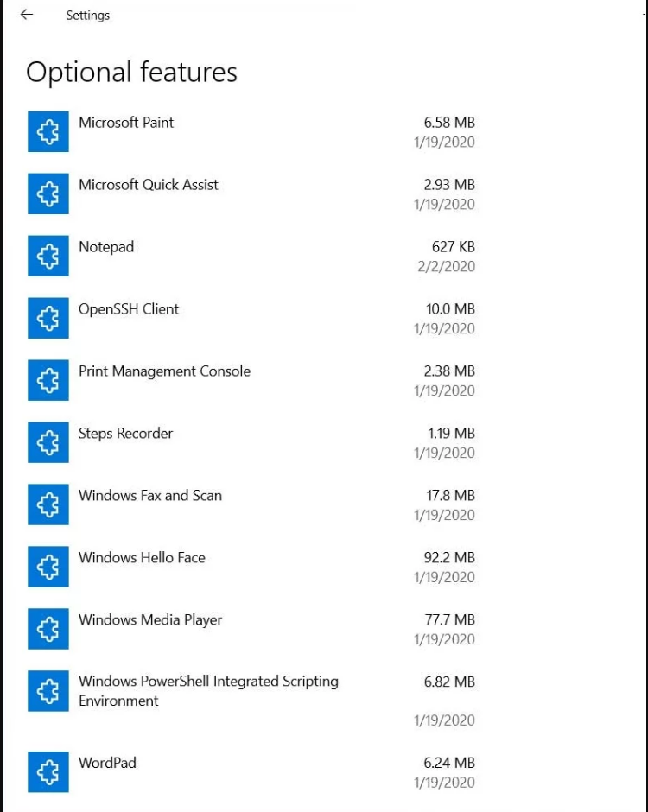Screen dimensions: 648x812
Task: Click the 6.82 MB size value
Action: (x=449, y=682)
